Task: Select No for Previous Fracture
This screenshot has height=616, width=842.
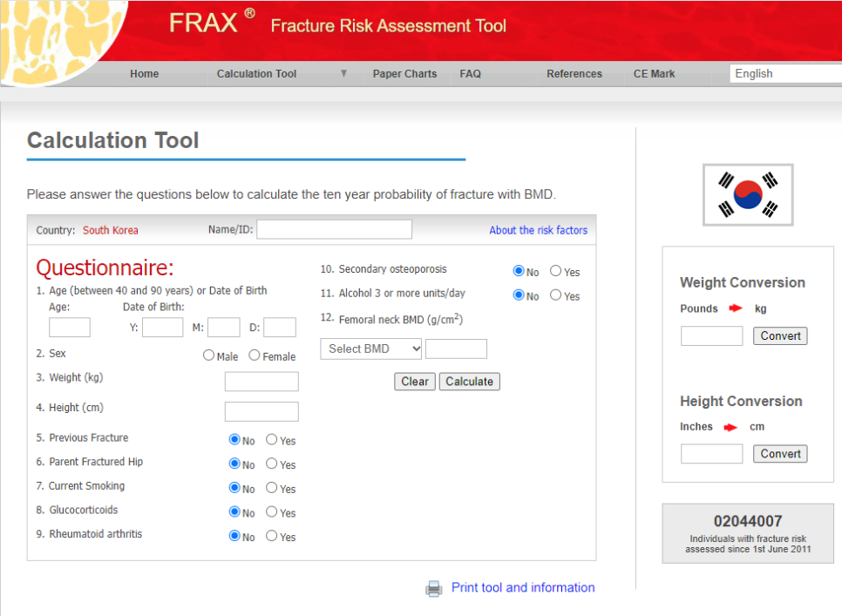Action: [x=234, y=439]
